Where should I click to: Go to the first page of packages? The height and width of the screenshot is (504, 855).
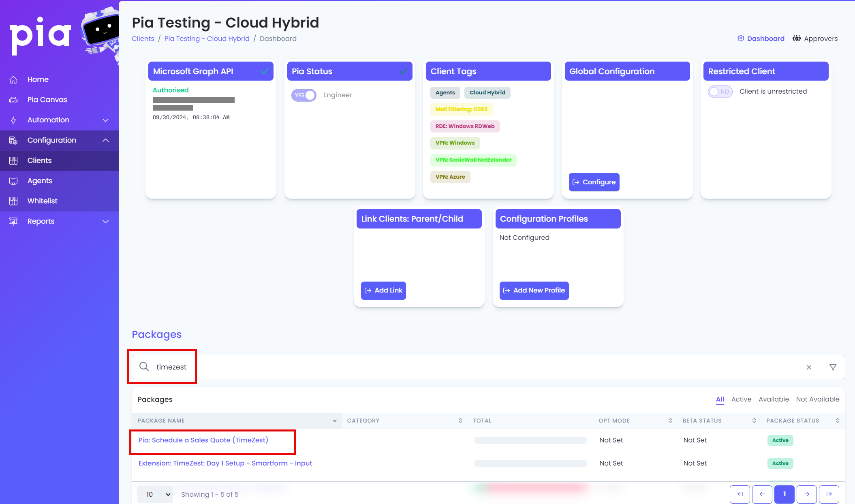740,494
